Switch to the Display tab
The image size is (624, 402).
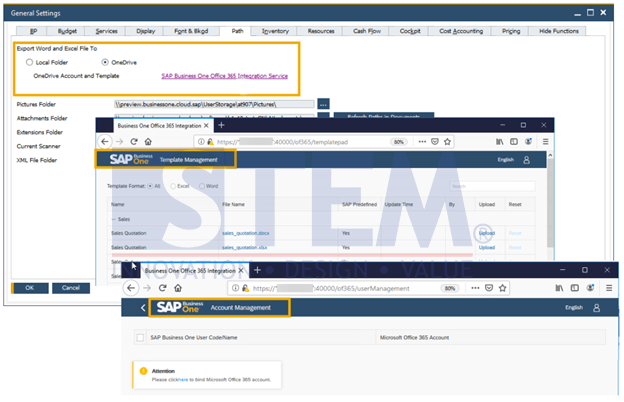point(145,31)
